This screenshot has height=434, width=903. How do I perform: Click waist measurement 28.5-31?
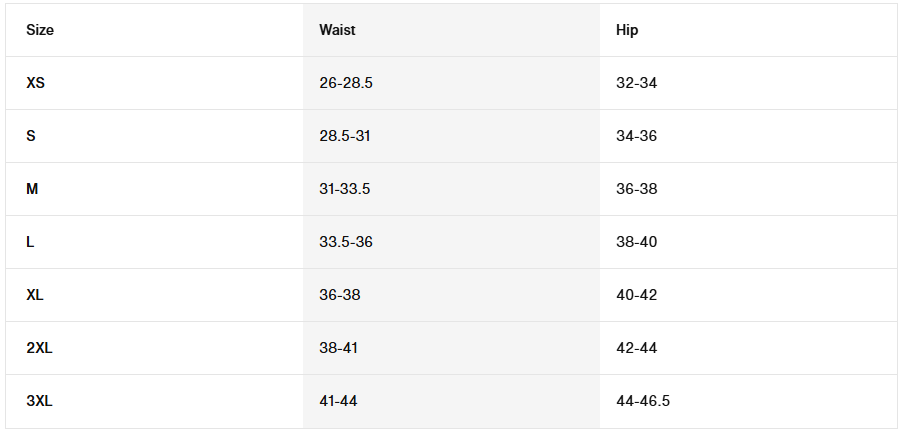coord(345,136)
